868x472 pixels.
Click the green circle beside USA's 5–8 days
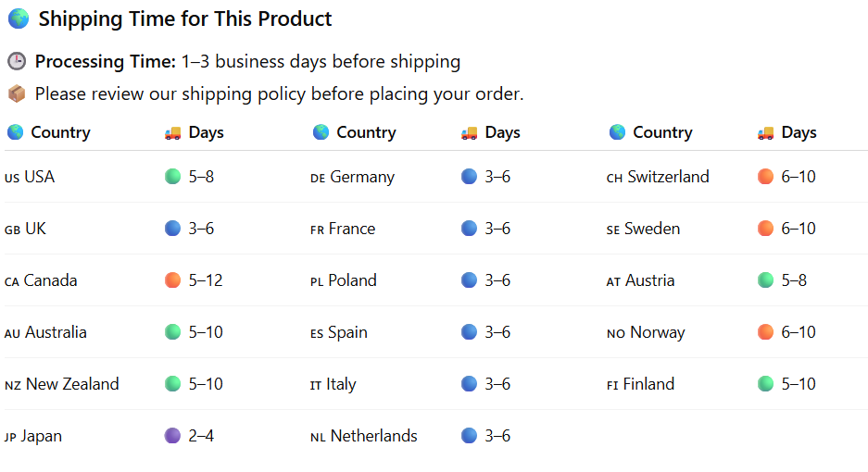[x=172, y=177]
